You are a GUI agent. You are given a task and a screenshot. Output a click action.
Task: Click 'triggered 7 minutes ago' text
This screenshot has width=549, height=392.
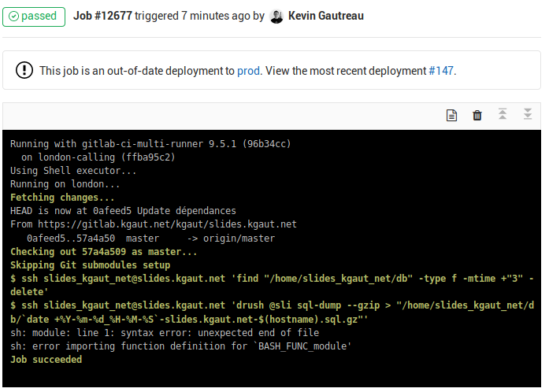coord(192,16)
